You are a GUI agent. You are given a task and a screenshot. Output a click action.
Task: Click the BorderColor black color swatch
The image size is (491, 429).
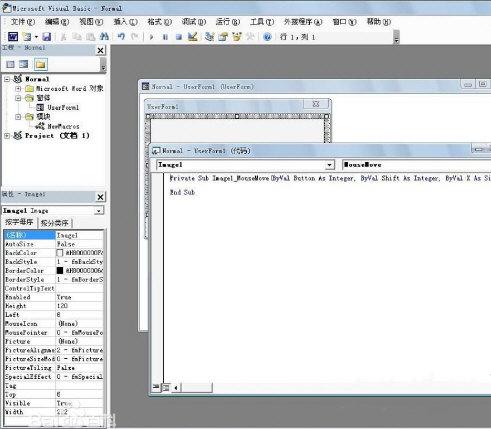60,270
